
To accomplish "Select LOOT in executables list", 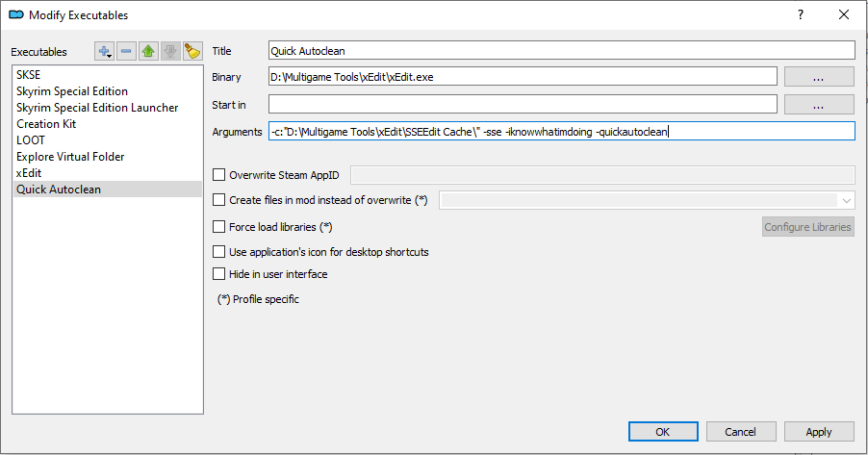I will 31,140.
